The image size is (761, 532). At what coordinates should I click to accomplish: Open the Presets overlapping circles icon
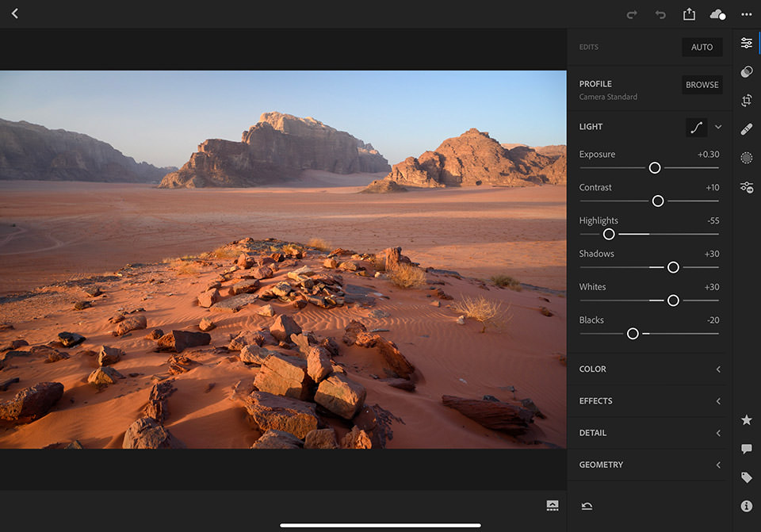pyautogui.click(x=746, y=72)
